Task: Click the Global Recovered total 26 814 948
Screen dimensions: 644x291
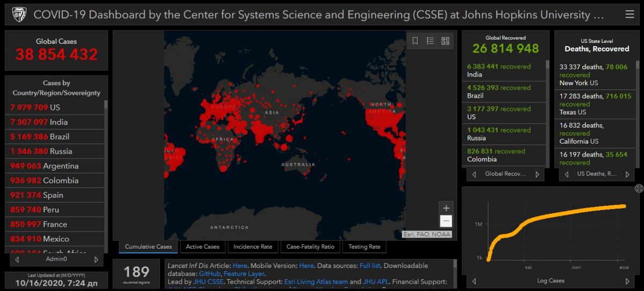Action: pyautogui.click(x=506, y=49)
